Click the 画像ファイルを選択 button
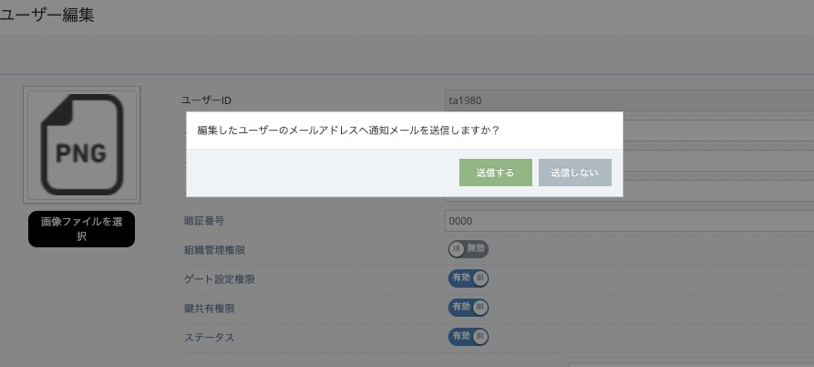The width and height of the screenshot is (814, 367). click(82, 229)
